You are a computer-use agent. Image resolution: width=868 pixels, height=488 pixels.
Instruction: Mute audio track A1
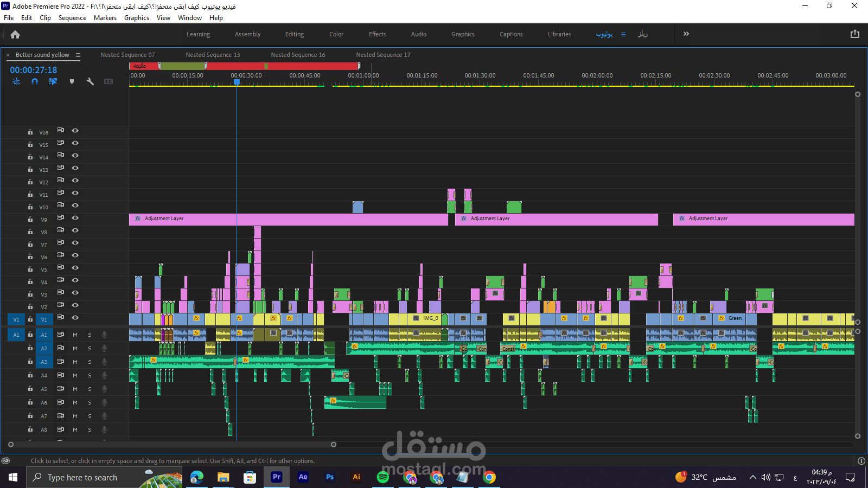pyautogui.click(x=75, y=335)
